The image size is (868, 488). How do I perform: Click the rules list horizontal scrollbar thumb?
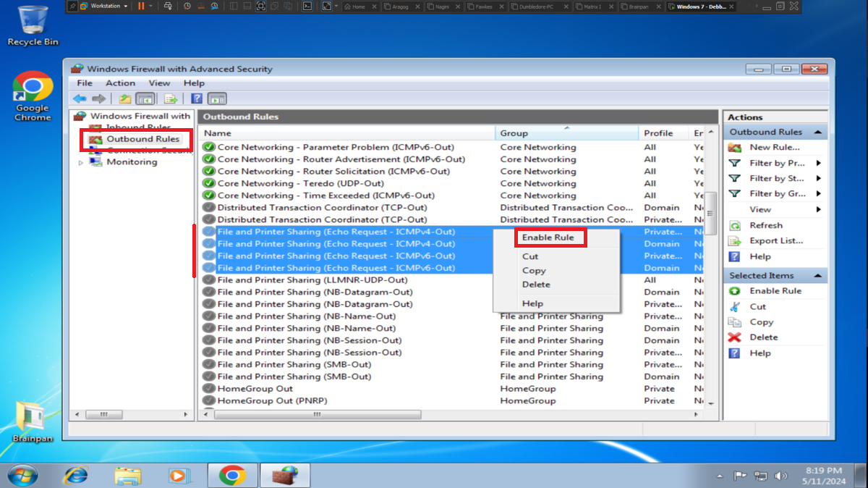[318, 415]
